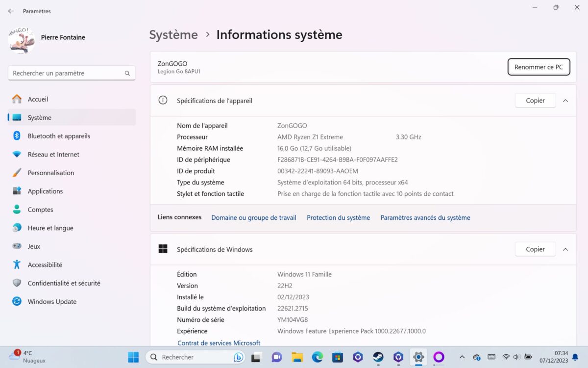Open Wi-Fi network tray icon
This screenshot has height=368, width=588.
pos(506,357)
